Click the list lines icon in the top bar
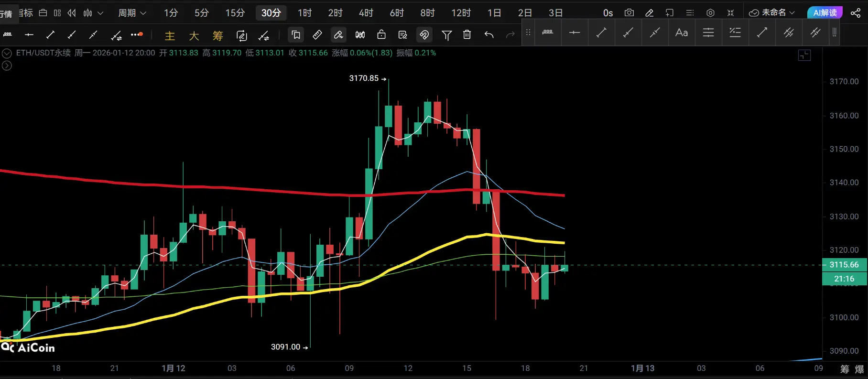 690,13
